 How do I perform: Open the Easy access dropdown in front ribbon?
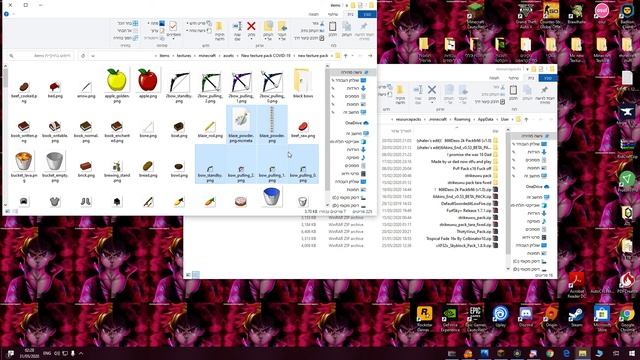199,31
